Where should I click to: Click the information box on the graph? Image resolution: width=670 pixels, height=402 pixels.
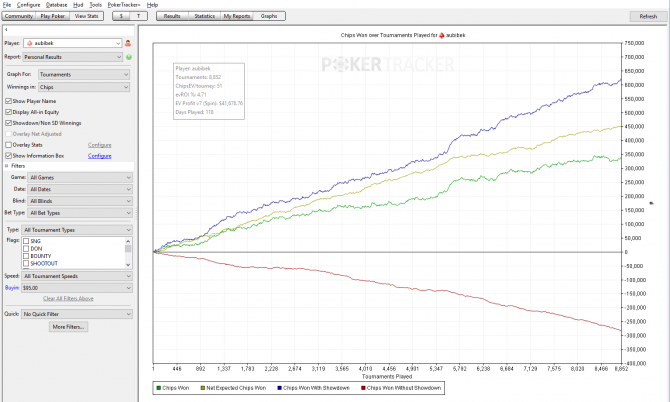click(209, 91)
